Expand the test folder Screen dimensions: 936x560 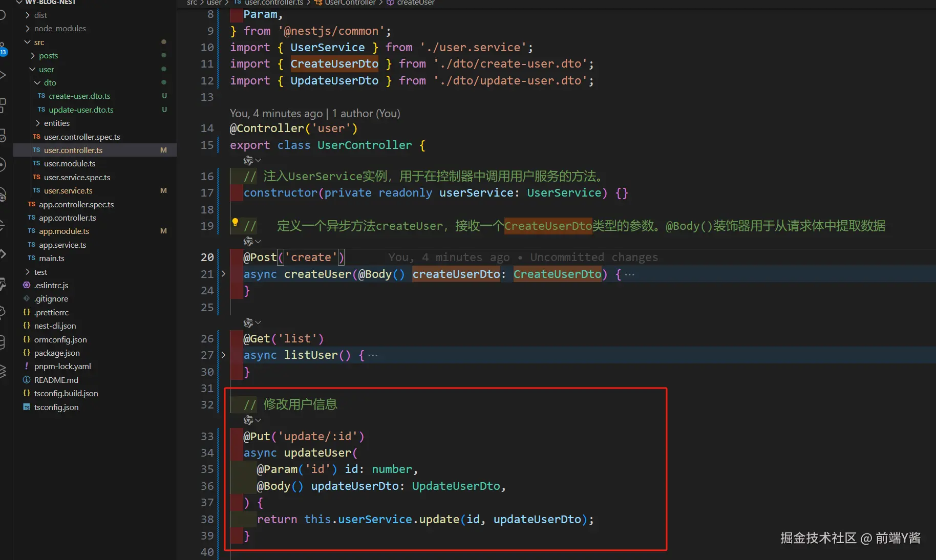[28, 272]
